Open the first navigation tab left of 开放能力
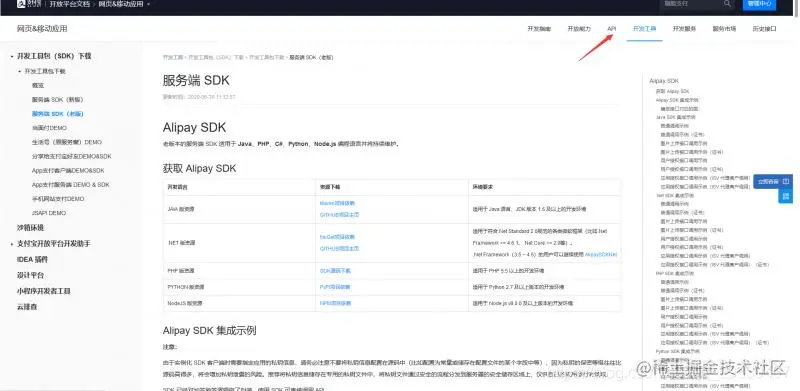This screenshot has width=800, height=391. [539, 29]
